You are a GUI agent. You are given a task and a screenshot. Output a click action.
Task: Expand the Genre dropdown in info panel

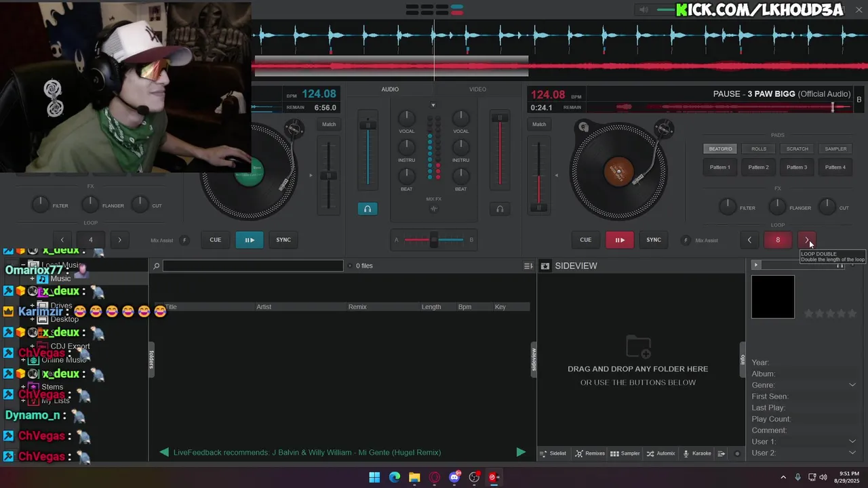tap(852, 385)
